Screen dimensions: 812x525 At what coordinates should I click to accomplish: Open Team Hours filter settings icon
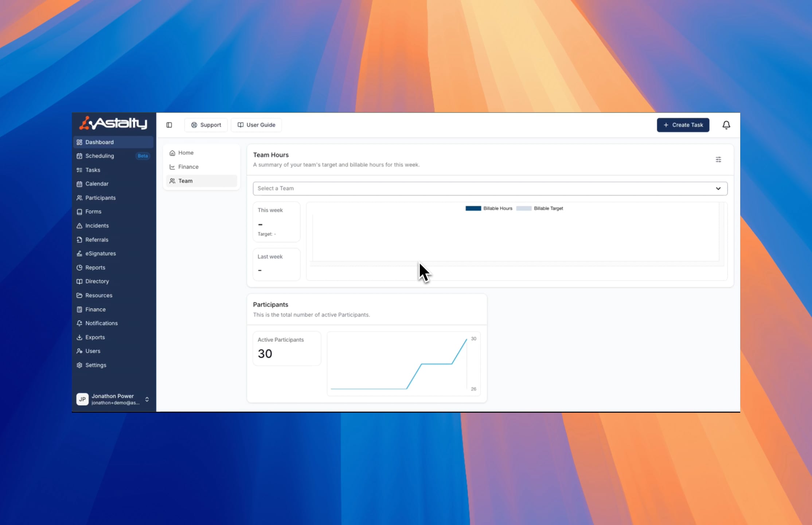[718, 160]
